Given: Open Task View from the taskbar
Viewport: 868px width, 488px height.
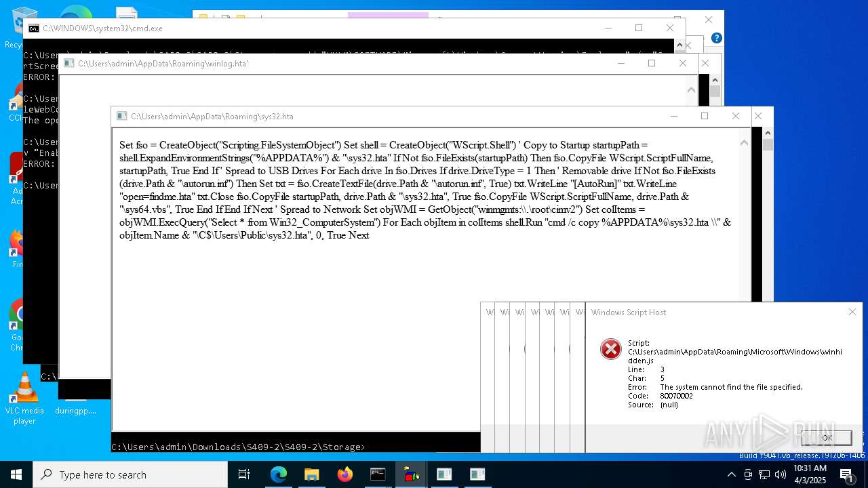Looking at the screenshot, I should (244, 474).
